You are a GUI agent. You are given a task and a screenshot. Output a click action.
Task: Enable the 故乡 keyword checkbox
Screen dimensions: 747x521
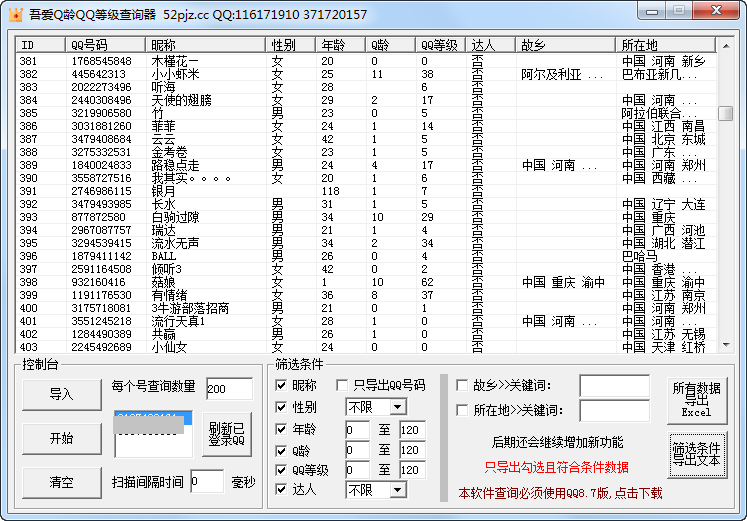click(462, 385)
